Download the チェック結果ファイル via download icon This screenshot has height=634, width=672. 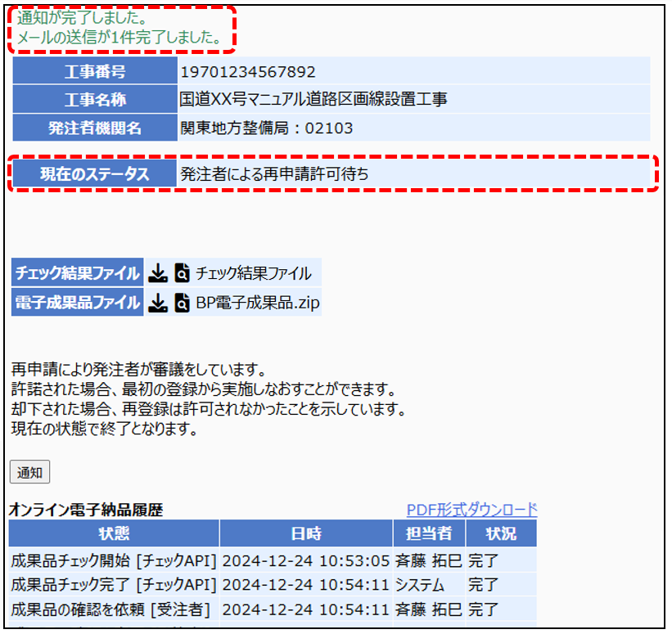(158, 273)
